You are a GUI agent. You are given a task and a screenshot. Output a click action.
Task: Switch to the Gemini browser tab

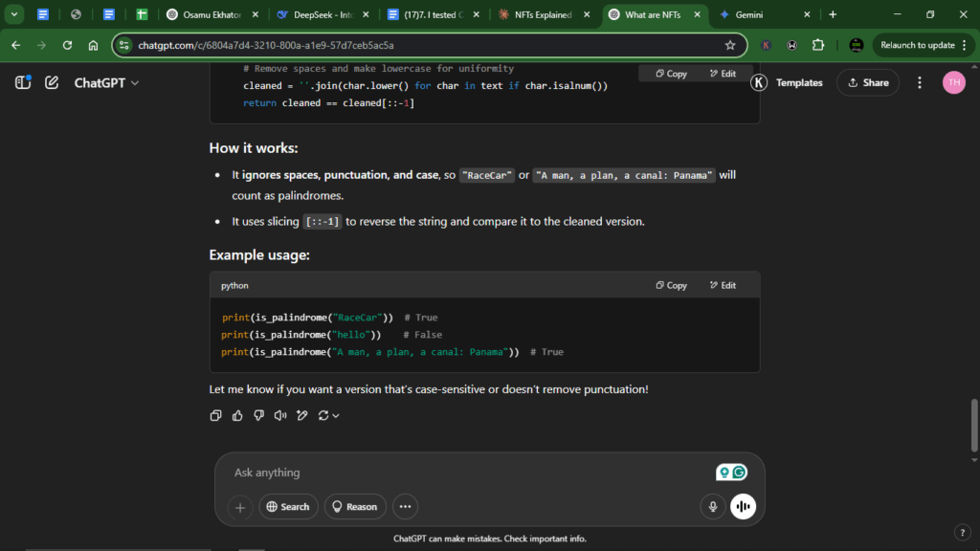(748, 14)
